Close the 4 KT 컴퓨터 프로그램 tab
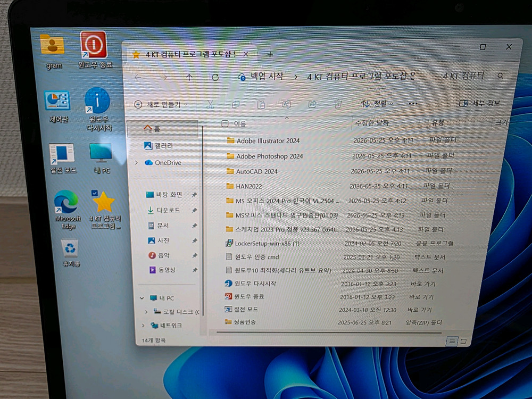This screenshot has width=532, height=399. pyautogui.click(x=246, y=54)
